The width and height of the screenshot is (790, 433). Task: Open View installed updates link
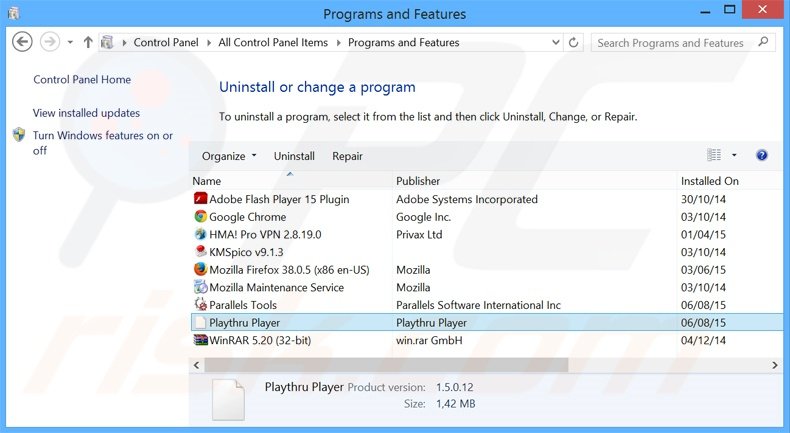(86, 113)
